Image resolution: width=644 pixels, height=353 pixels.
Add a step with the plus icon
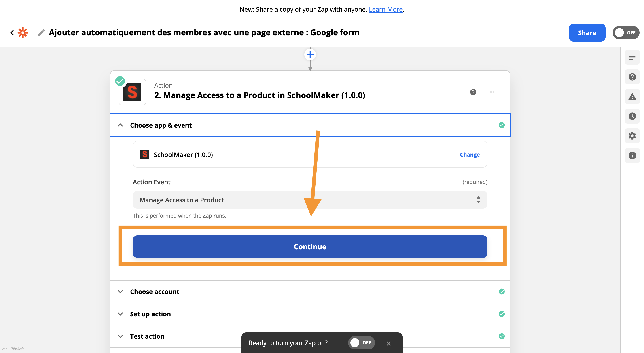click(x=310, y=55)
